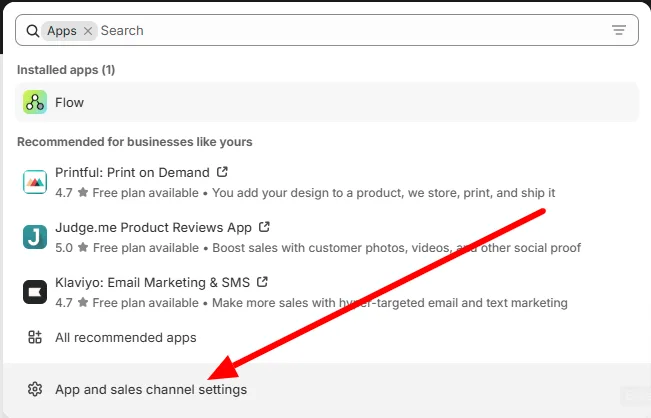Open Klaviyo: Email Marketing & SMS listing
The height and width of the screenshot is (418, 651).
tap(152, 283)
